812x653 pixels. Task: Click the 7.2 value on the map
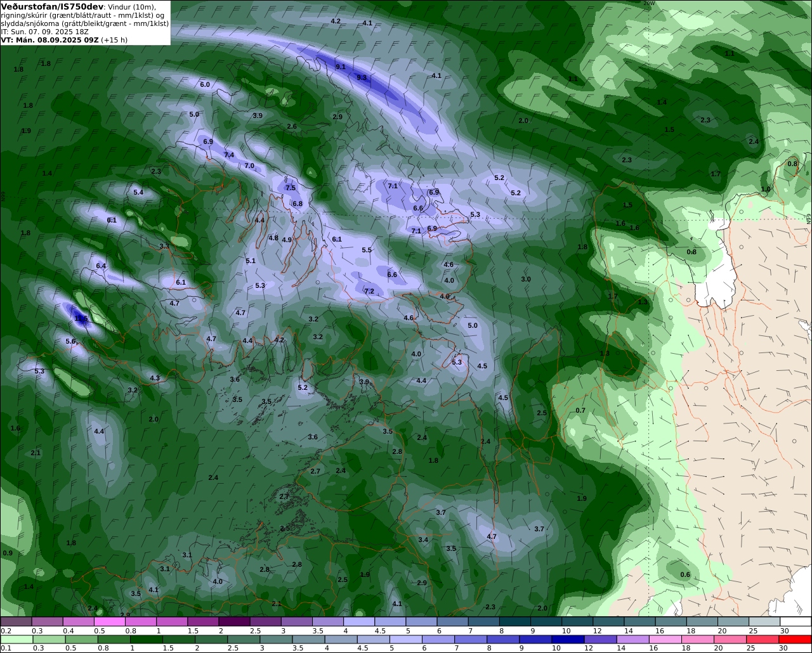(x=369, y=291)
